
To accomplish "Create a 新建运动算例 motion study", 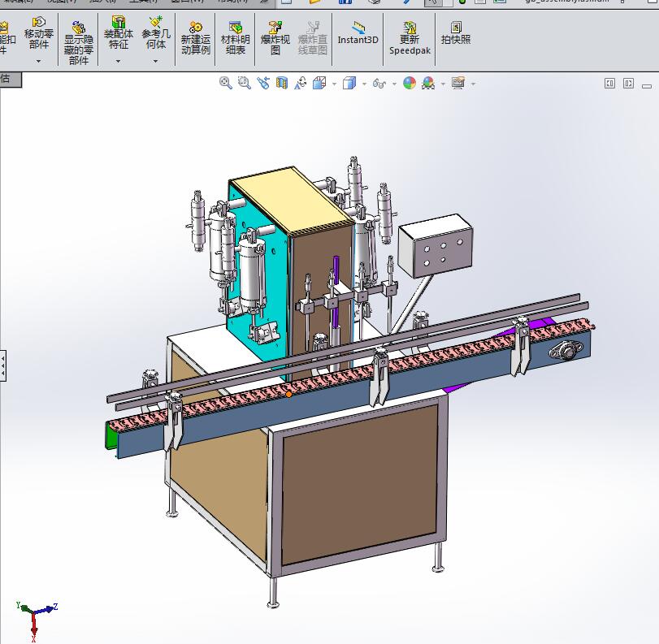I will (x=195, y=38).
